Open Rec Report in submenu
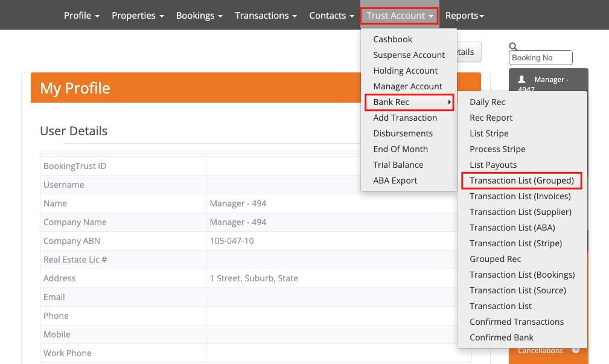The height and width of the screenshot is (364, 609). click(491, 118)
